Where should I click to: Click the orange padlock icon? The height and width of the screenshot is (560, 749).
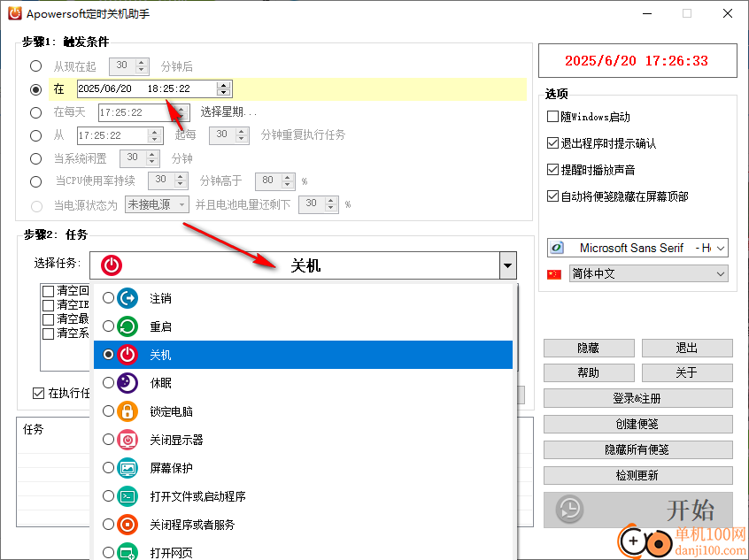coord(127,411)
